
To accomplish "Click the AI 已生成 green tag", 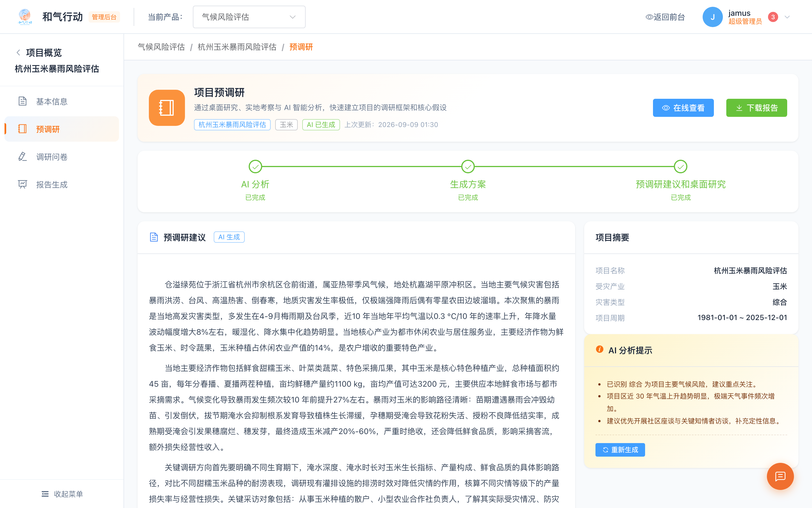I will pos(321,125).
